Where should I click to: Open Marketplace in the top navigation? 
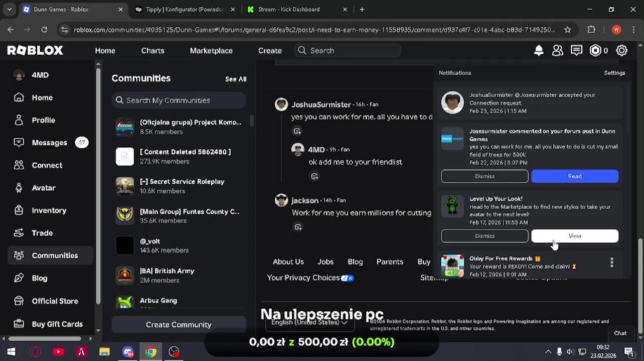click(211, 51)
